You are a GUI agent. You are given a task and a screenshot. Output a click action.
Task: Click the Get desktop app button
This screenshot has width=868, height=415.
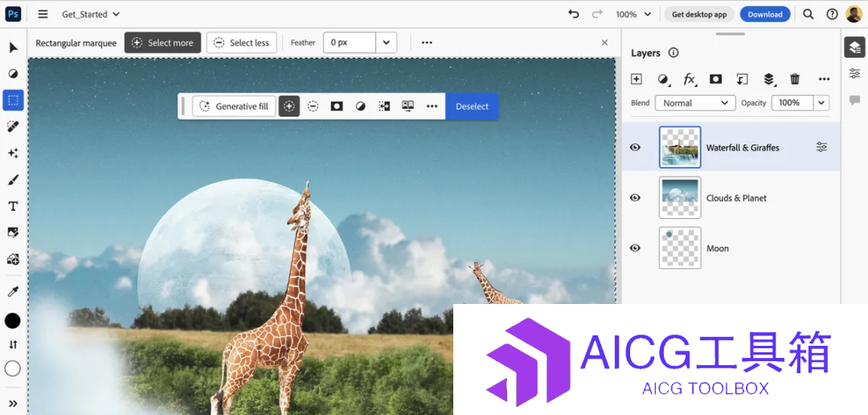tap(699, 14)
